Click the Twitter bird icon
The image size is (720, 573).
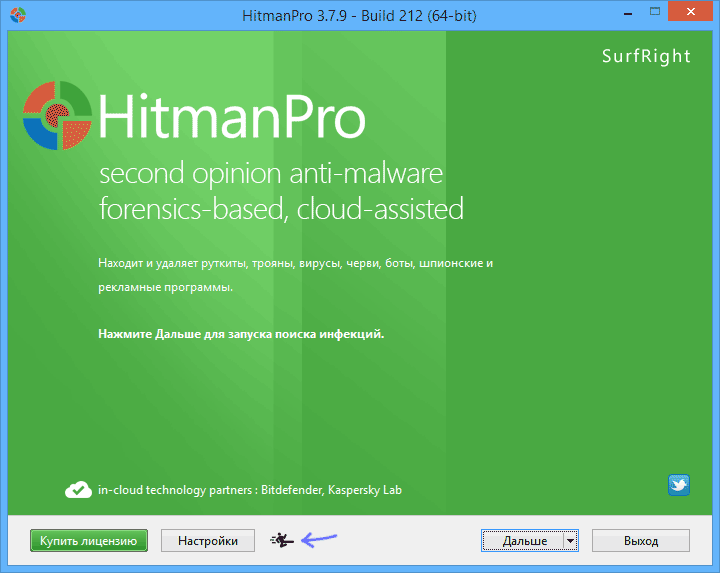pos(679,485)
